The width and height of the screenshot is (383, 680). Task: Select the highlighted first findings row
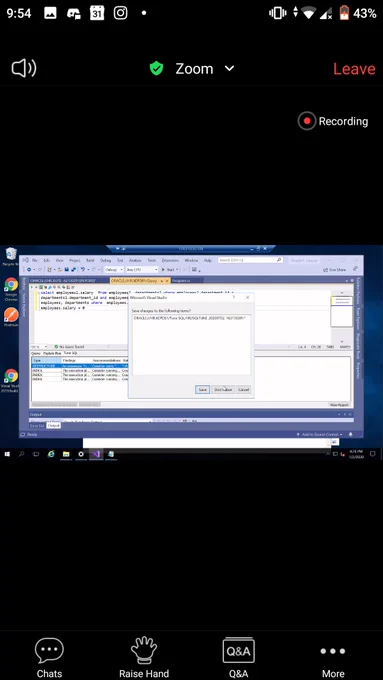point(80,366)
